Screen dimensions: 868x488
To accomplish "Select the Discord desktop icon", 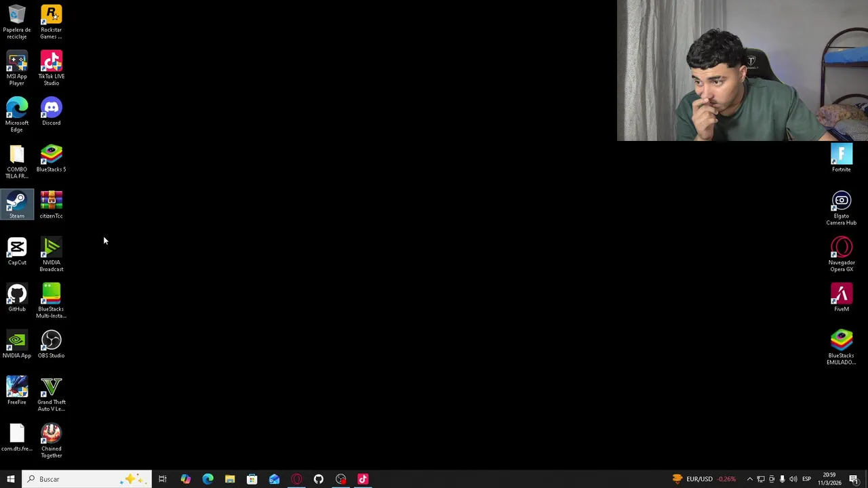I will click(51, 113).
